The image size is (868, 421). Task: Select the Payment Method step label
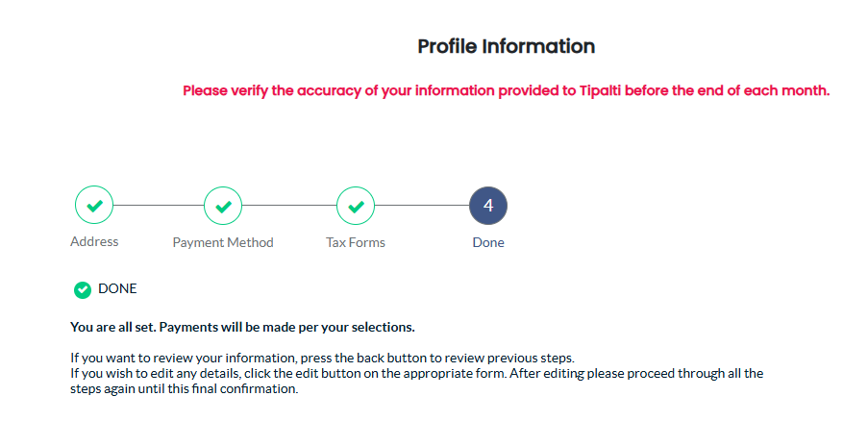(223, 242)
